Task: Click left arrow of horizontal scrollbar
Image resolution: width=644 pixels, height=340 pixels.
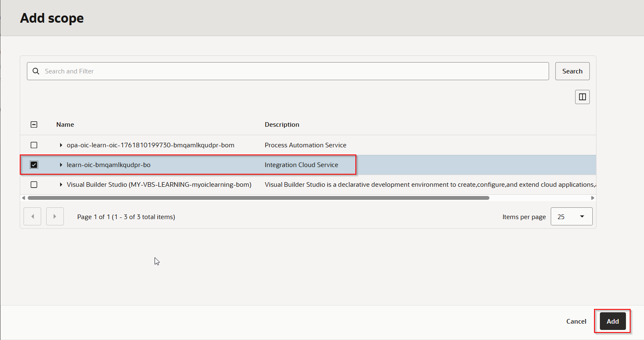Action: pyautogui.click(x=24, y=198)
